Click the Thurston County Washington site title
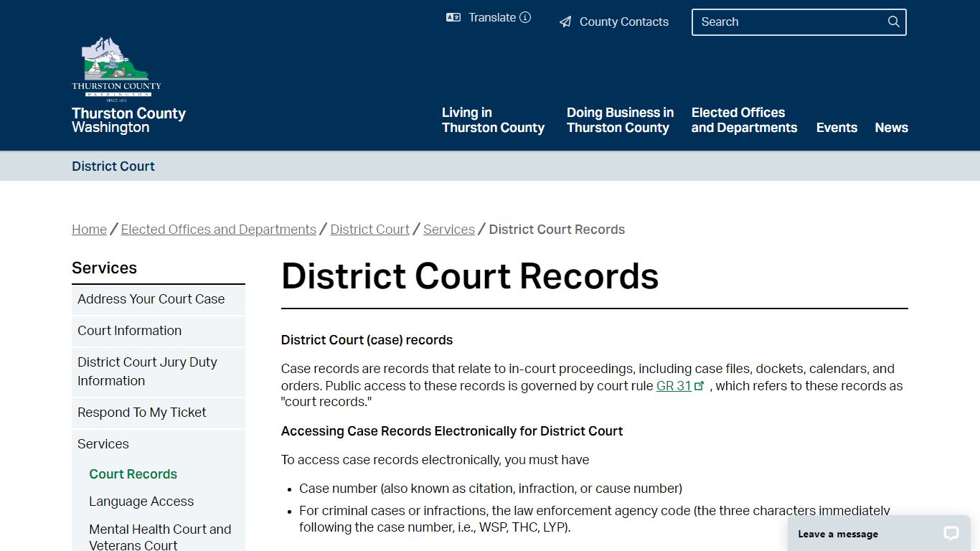The width and height of the screenshot is (980, 551). (128, 120)
